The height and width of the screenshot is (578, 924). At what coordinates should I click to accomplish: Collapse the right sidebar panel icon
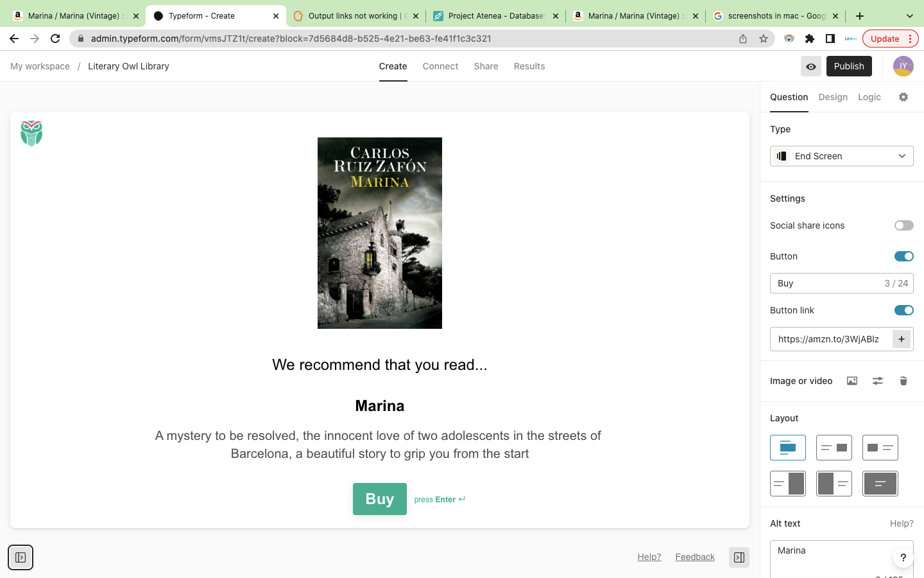pos(739,557)
